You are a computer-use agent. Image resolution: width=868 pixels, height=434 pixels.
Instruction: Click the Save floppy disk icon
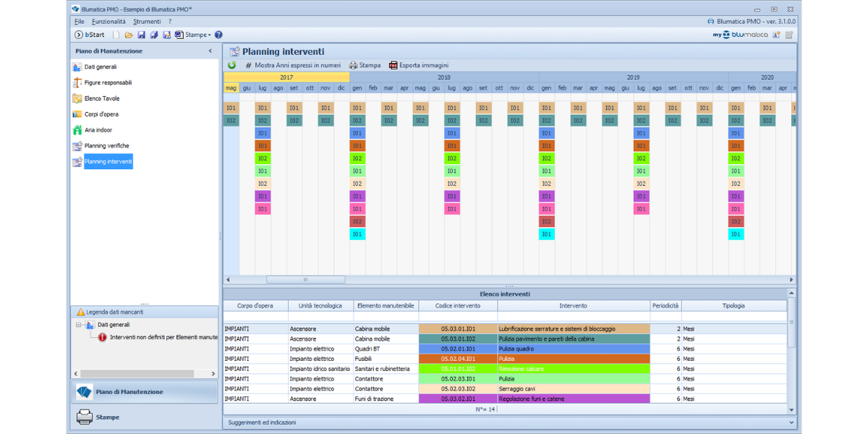[x=141, y=35]
